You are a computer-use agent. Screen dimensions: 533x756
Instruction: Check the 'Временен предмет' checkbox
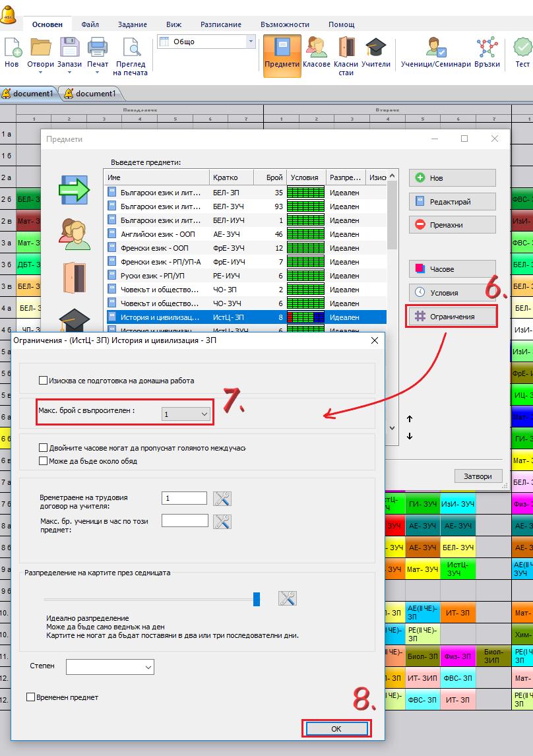[30, 697]
